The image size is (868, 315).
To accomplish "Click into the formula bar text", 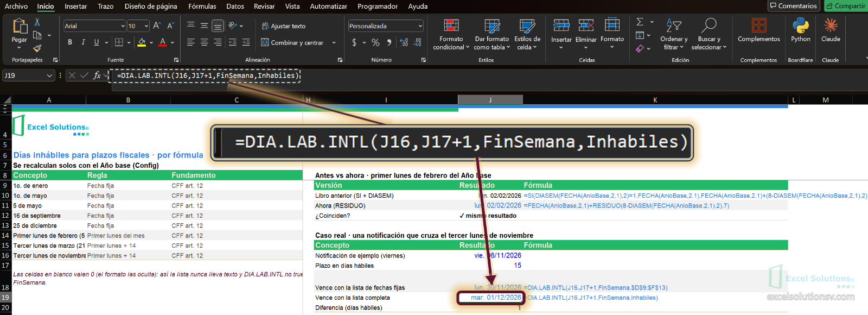I will coord(208,75).
